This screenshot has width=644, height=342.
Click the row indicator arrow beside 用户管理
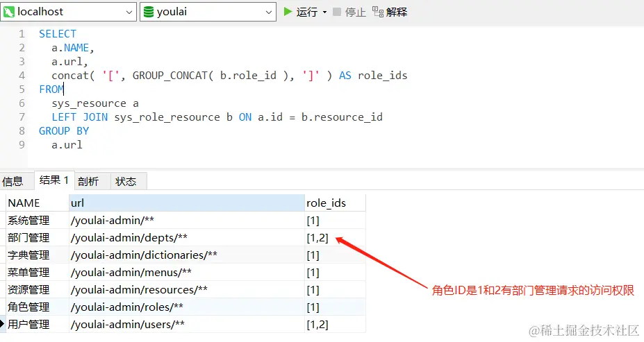[2, 325]
